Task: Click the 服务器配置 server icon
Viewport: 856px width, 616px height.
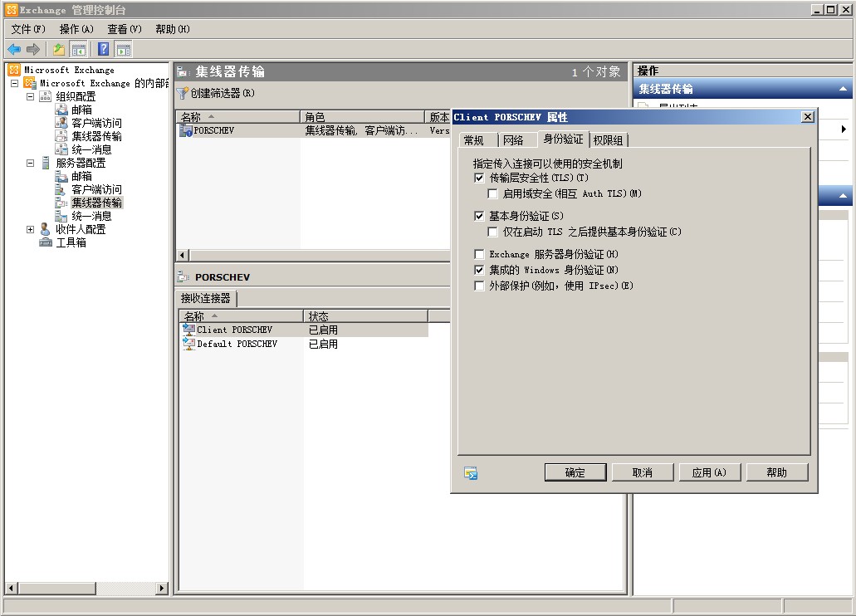Action: click(46, 163)
